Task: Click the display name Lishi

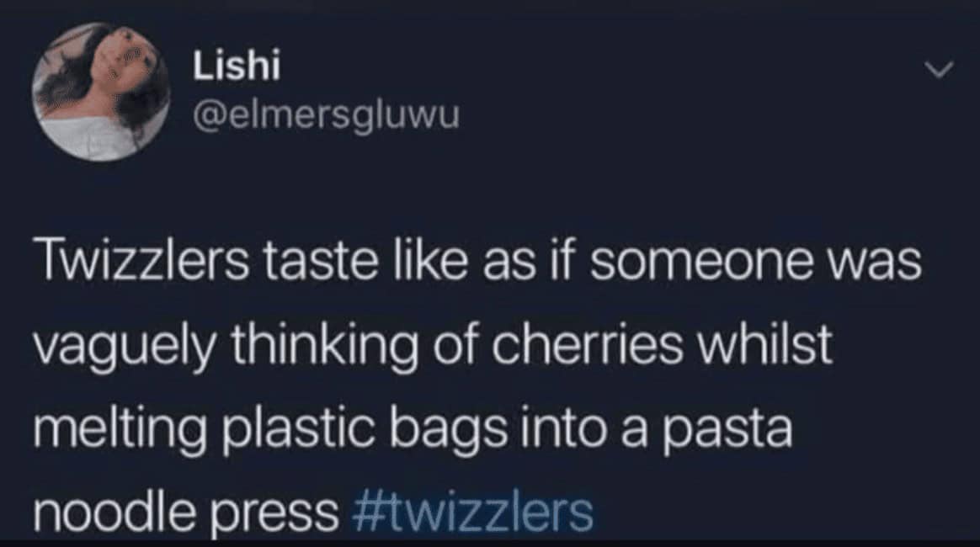Action: pyautogui.click(x=237, y=64)
